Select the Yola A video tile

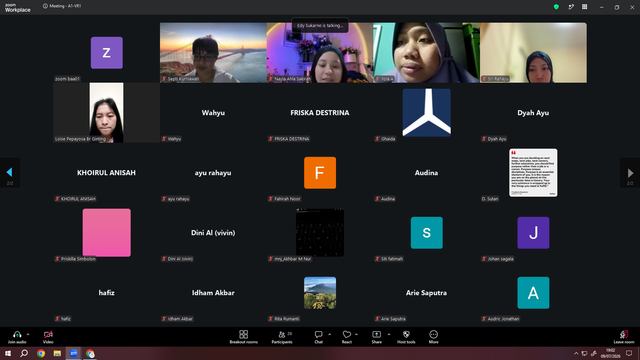pyautogui.click(x=427, y=53)
